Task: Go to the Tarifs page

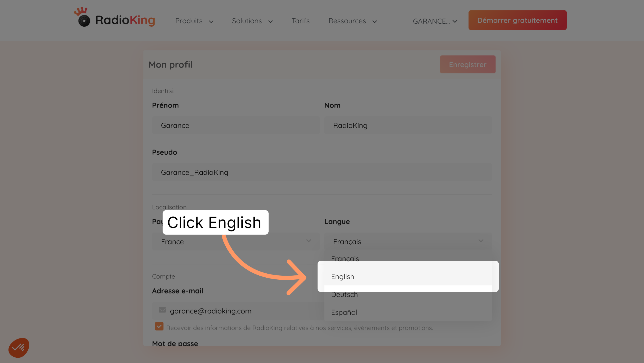Action: [x=300, y=21]
